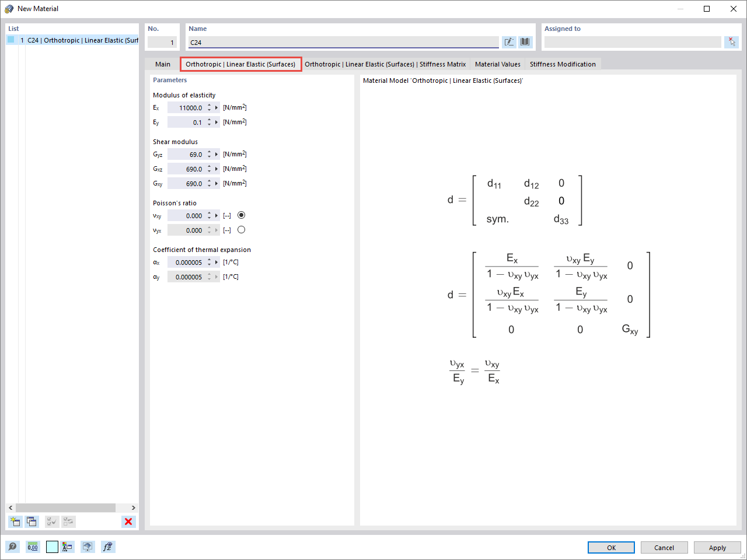The height and width of the screenshot is (560, 747).
Task: Open the program help
Action: (12, 547)
